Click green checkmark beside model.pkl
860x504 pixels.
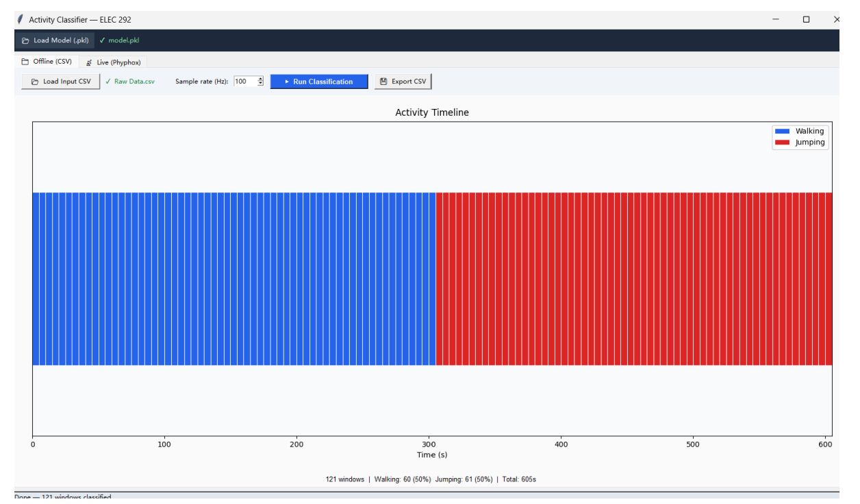pyautogui.click(x=103, y=40)
